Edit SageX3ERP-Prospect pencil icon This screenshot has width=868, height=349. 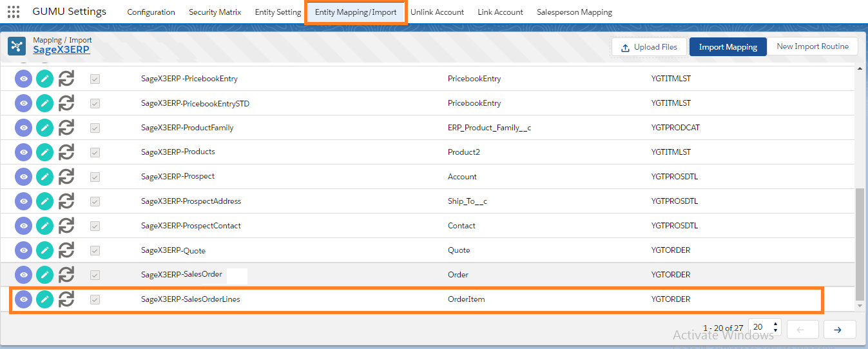coord(44,177)
